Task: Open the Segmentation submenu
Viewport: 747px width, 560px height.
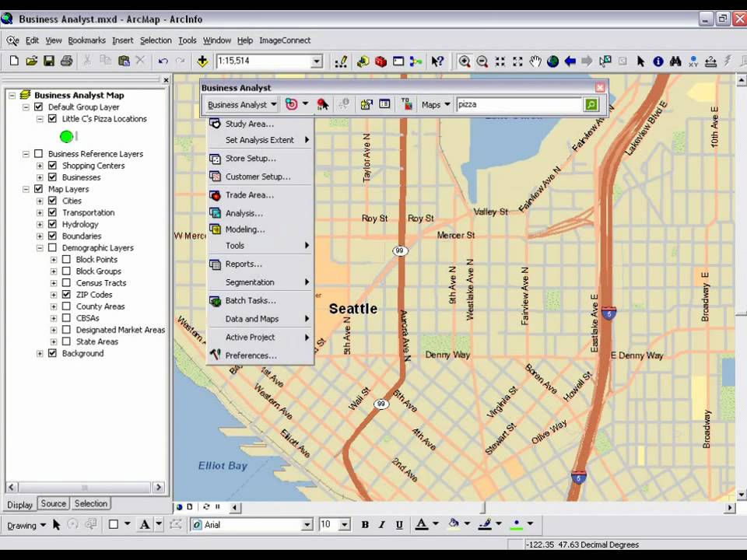Action: click(260, 282)
